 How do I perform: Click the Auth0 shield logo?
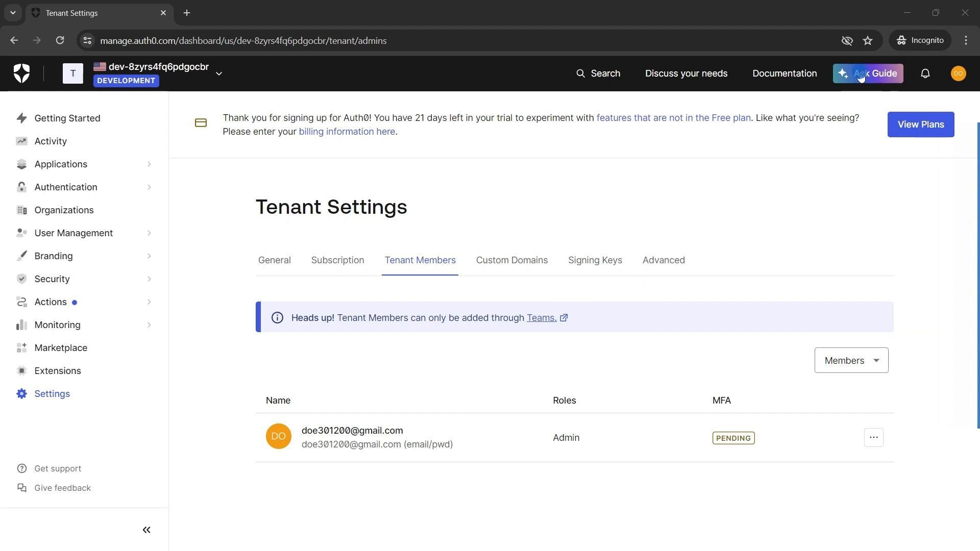(21, 73)
